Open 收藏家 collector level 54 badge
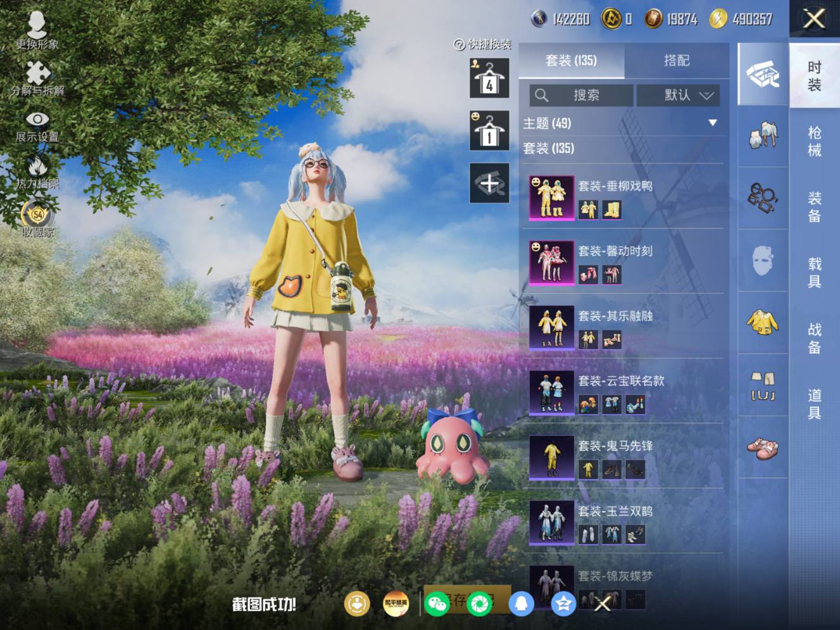 (x=37, y=219)
